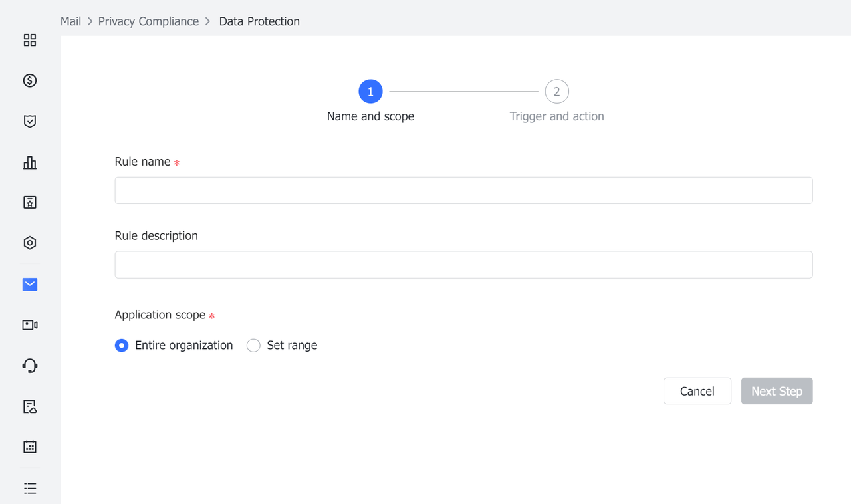851x504 pixels.
Task: Open the document-cloud icon in sidebar
Action: (x=30, y=406)
